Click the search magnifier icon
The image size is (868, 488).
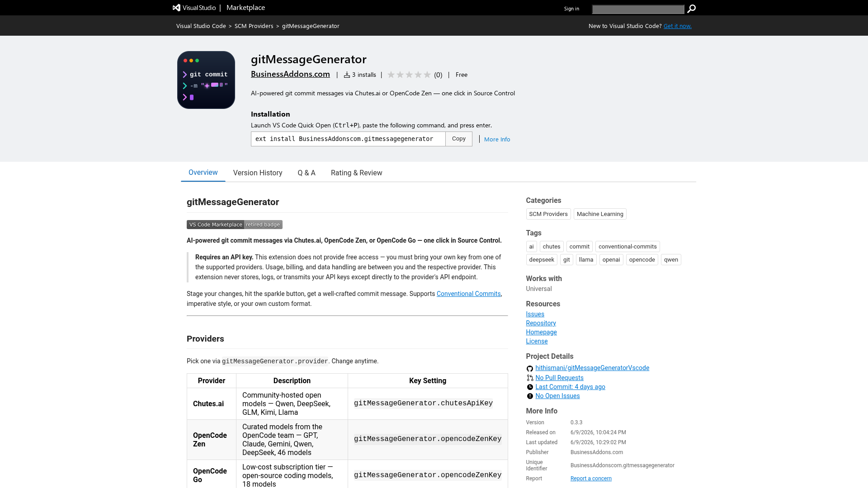pyautogui.click(x=691, y=9)
